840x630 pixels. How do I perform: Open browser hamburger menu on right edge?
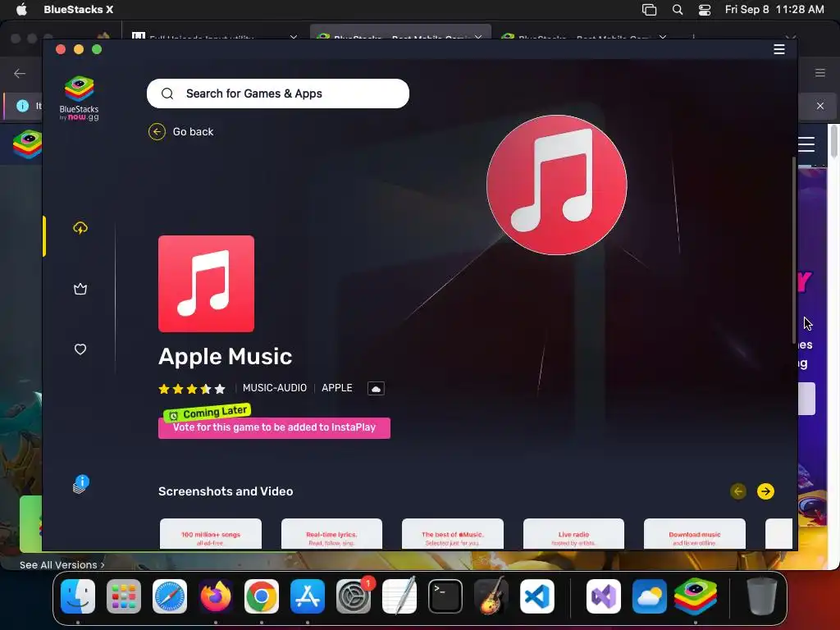pyautogui.click(x=820, y=73)
